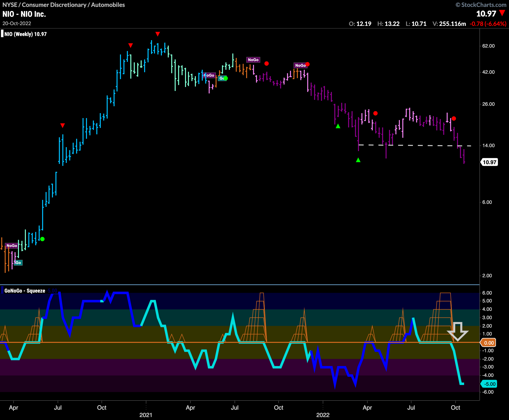509x420 pixels.
Task: Click the high value 'H: 13.22'
Action: 388,24
